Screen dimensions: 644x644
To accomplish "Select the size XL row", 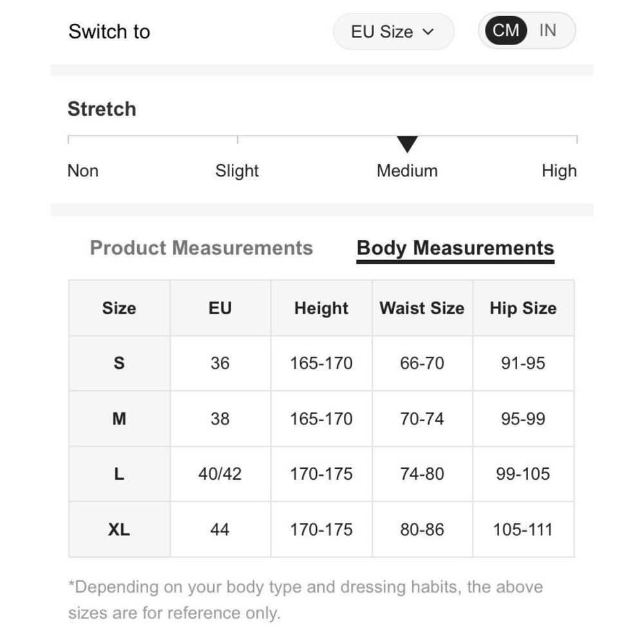I will coord(119,529).
